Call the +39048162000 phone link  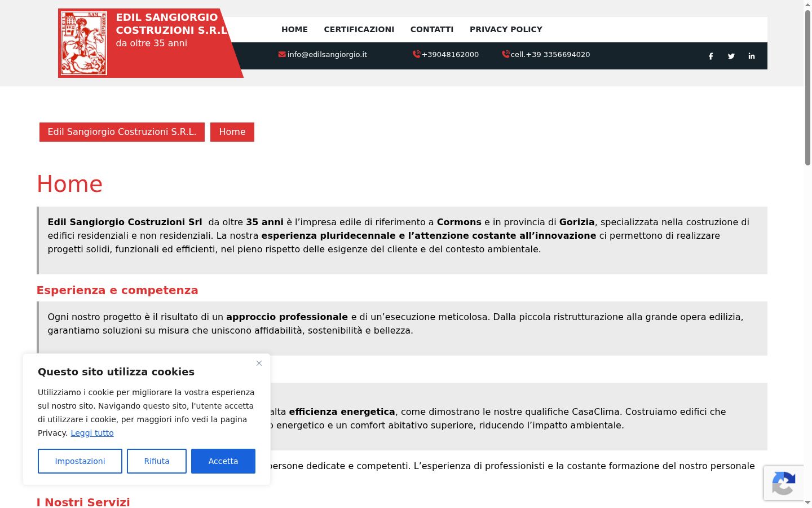[450, 54]
